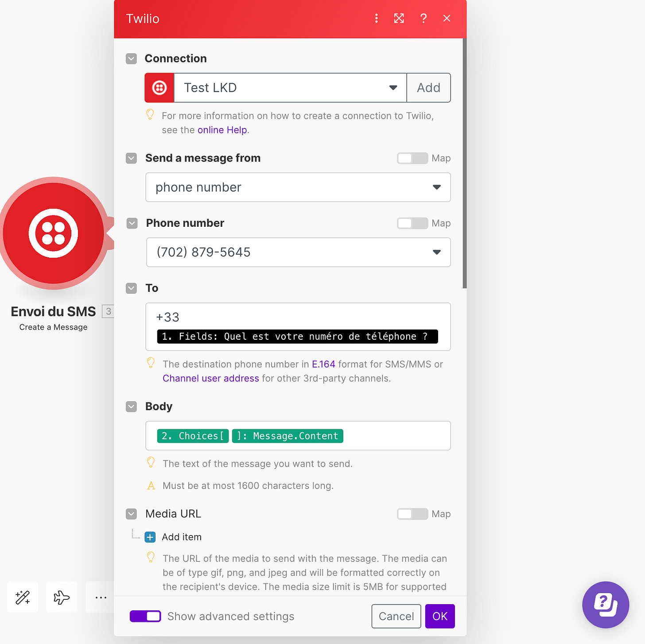Click the Cancel button

396,616
